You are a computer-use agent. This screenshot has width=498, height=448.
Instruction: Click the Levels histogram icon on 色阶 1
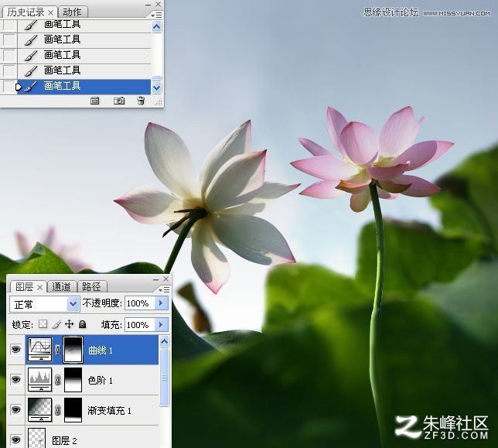click(39, 380)
